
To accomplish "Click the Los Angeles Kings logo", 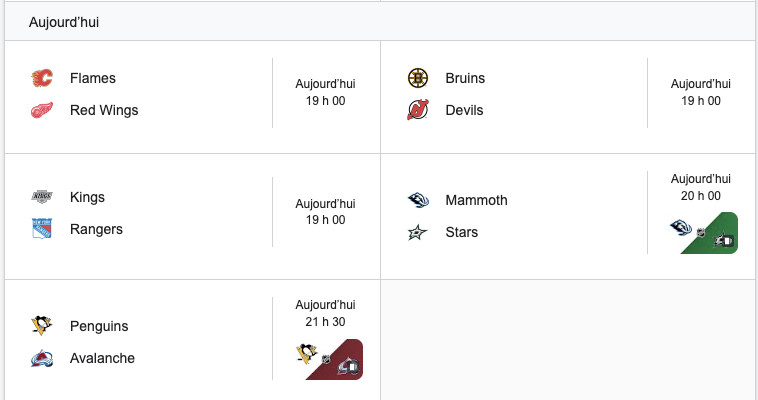I will 42,197.
